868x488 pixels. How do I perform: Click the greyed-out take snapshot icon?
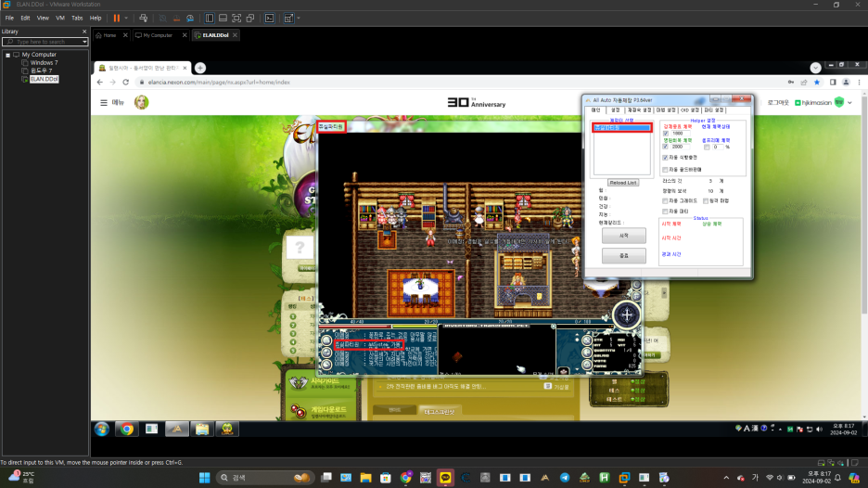click(x=163, y=19)
